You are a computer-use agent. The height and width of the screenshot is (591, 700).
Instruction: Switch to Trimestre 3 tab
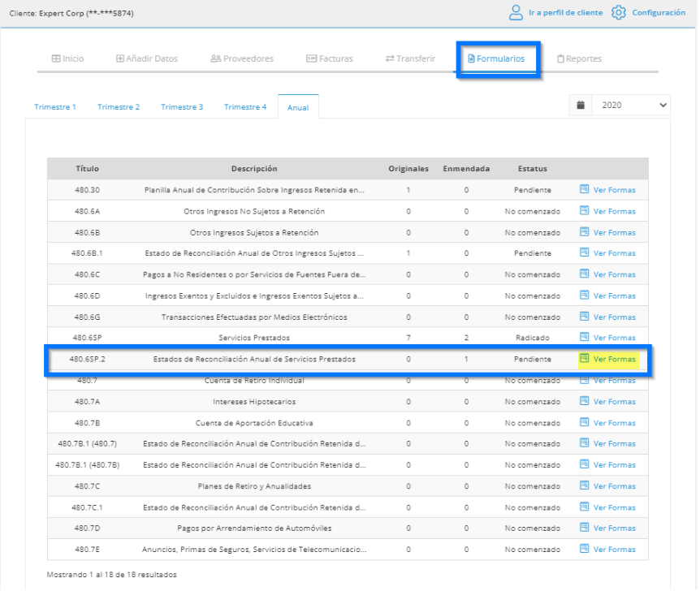pyautogui.click(x=182, y=107)
